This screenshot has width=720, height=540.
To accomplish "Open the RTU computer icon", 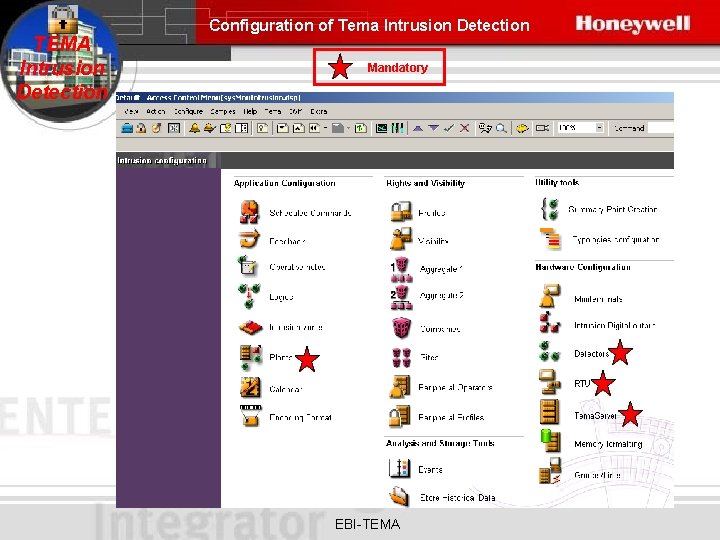I will click(550, 382).
